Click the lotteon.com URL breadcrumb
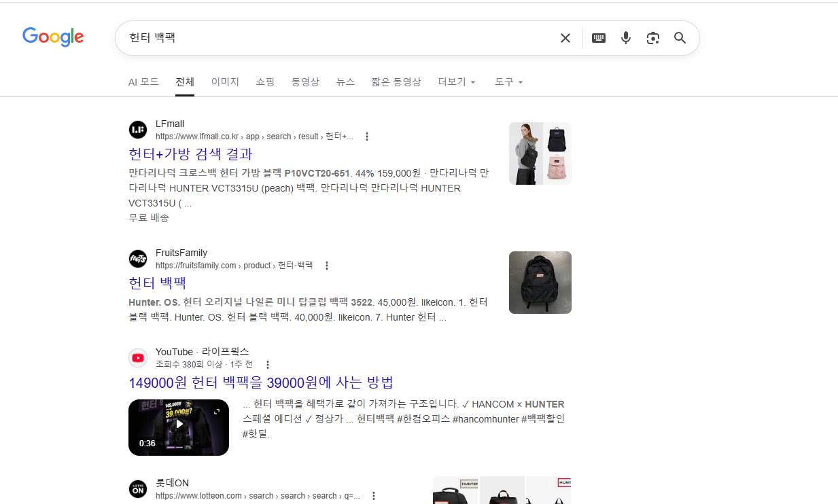The image size is (838, 504). tap(258, 496)
